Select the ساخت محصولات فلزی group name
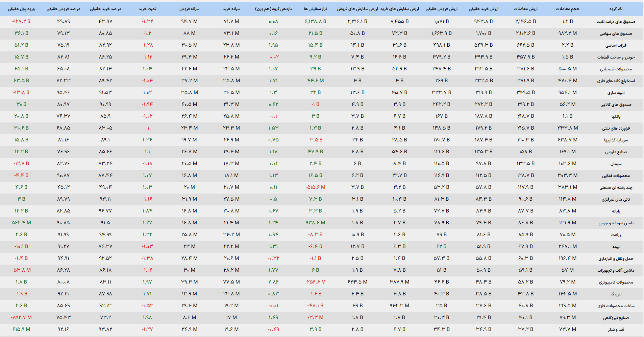 tap(616, 306)
